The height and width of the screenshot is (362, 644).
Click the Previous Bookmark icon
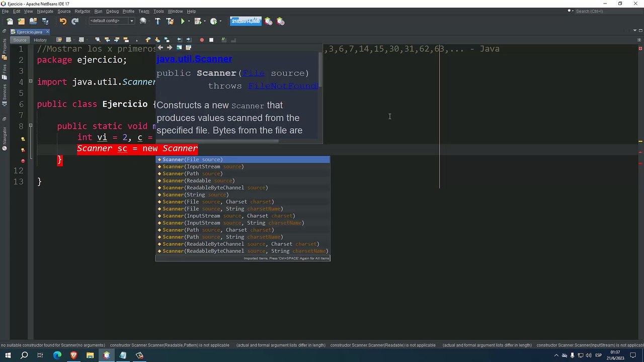148,40
